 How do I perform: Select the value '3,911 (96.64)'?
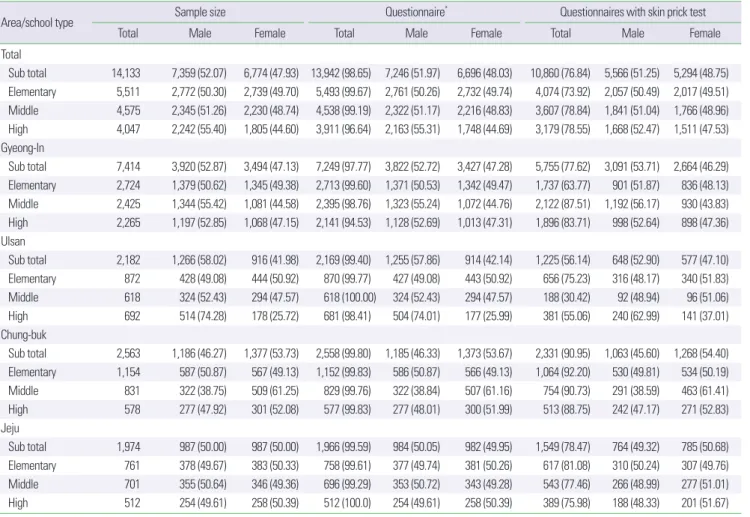tap(343, 129)
